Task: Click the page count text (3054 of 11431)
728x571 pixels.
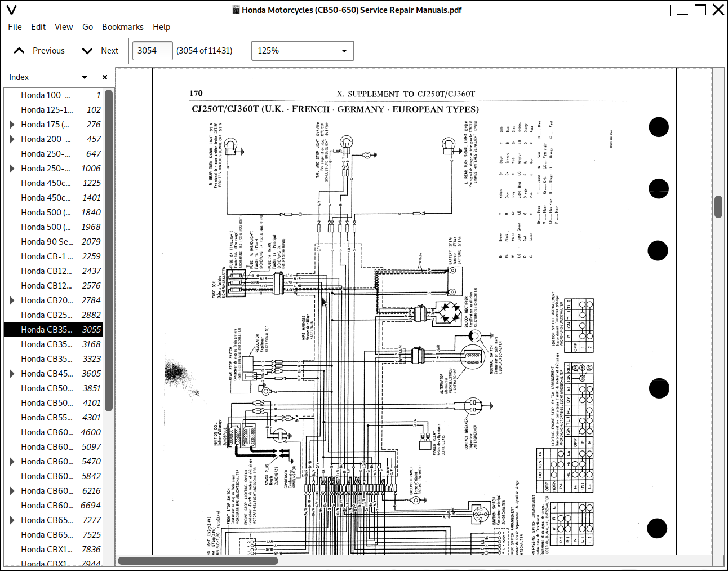Action: [204, 51]
